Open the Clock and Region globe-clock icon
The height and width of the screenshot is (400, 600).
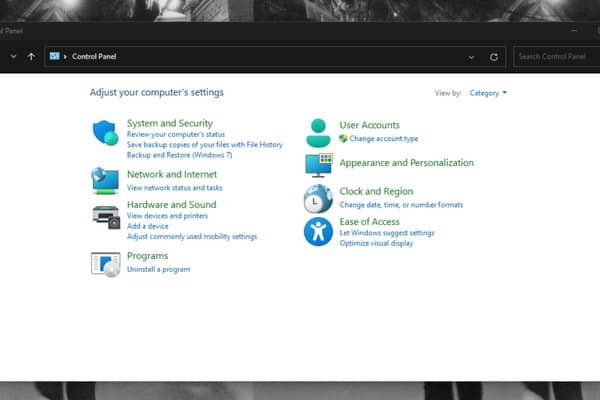pos(318,199)
